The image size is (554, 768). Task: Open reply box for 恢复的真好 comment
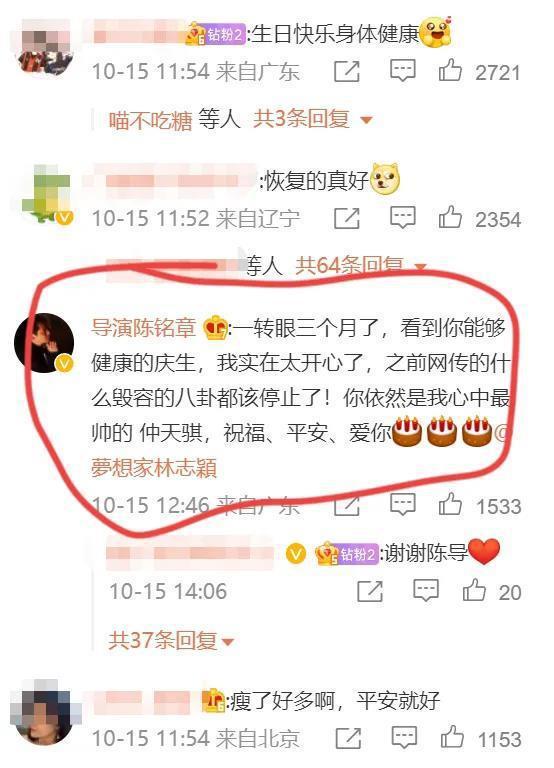tap(403, 217)
